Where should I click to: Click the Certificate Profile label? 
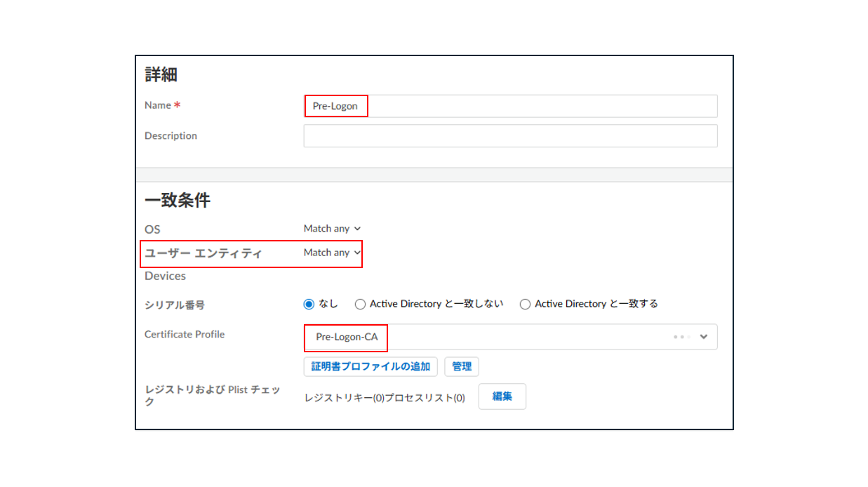[x=185, y=335]
